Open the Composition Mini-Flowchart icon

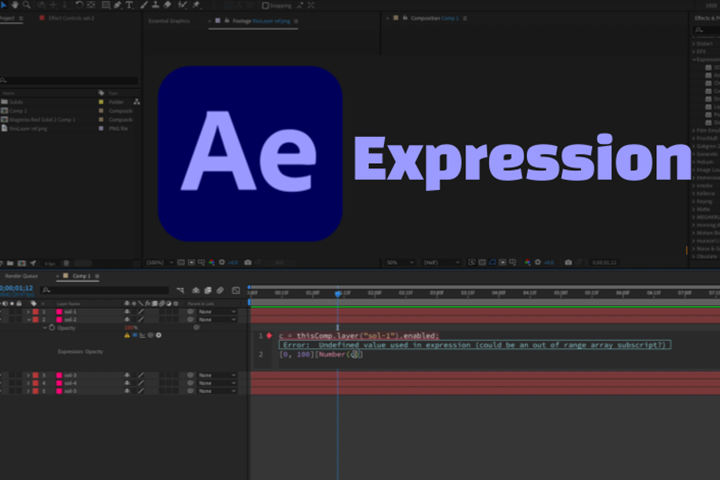tap(180, 290)
